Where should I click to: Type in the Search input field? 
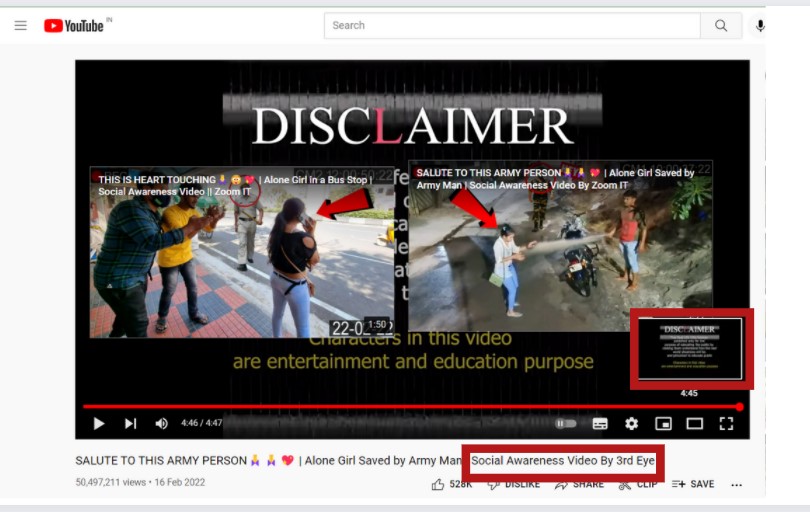510,26
